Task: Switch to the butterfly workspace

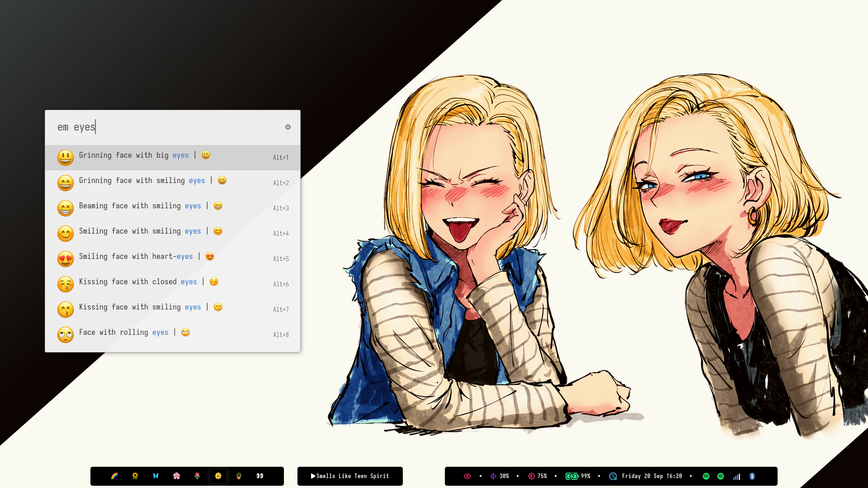Action: click(156, 476)
